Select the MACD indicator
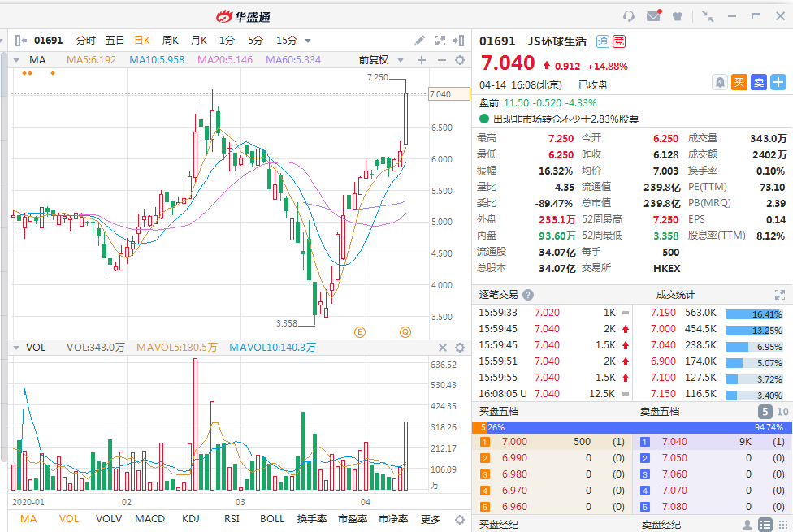Screen dimensions: 793x532 [x=149, y=519]
